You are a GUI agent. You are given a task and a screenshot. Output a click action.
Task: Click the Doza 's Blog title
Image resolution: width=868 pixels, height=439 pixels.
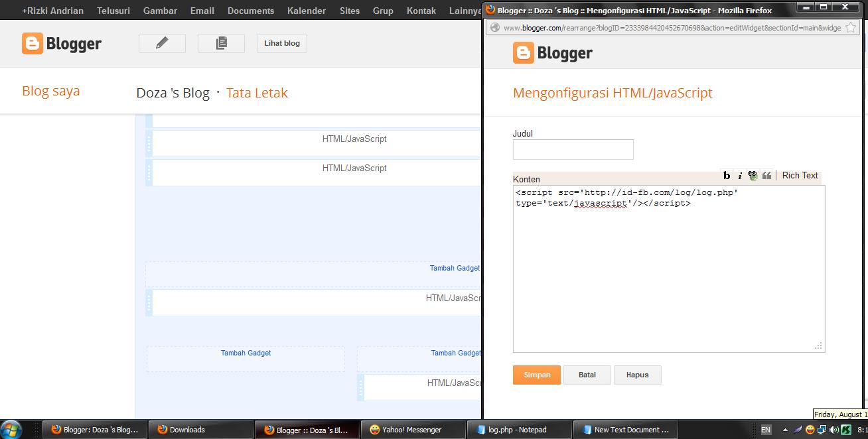[x=173, y=93]
